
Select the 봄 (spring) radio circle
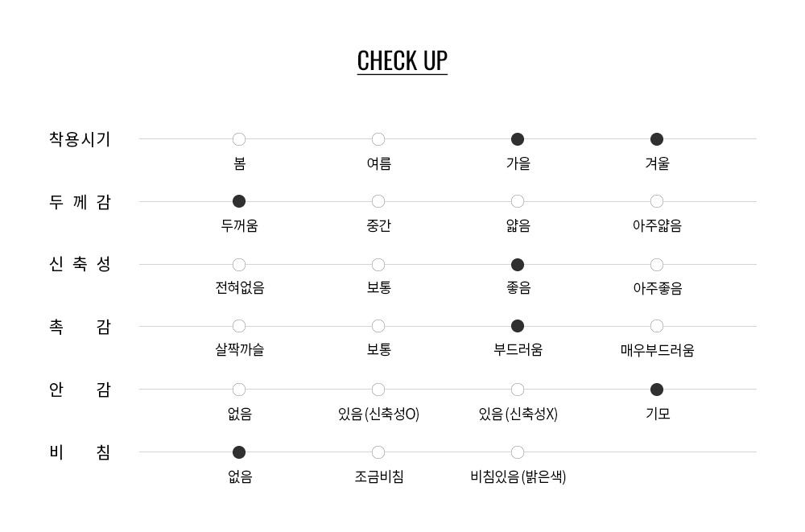coord(239,139)
